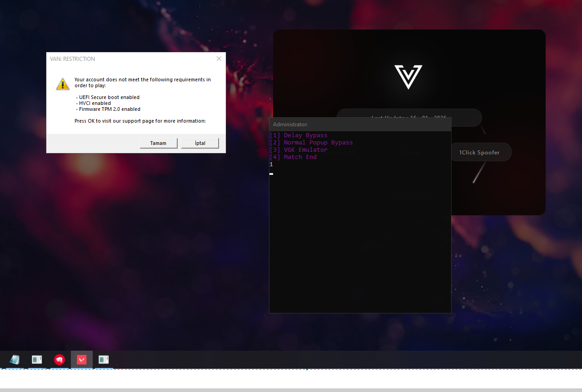The image size is (582, 392).
Task: Click the yellow warning icon in the dialog
Action: pyautogui.click(x=63, y=84)
